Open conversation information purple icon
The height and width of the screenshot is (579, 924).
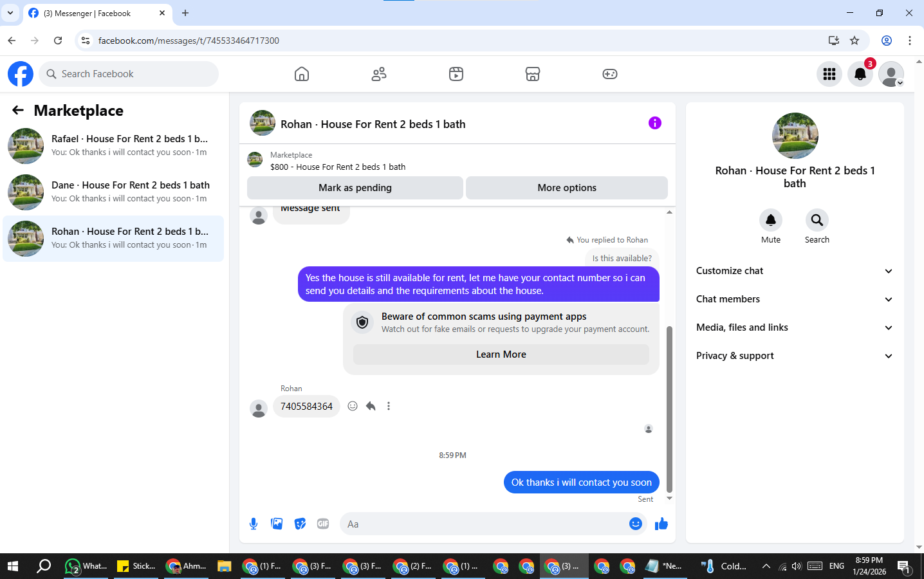pos(655,123)
